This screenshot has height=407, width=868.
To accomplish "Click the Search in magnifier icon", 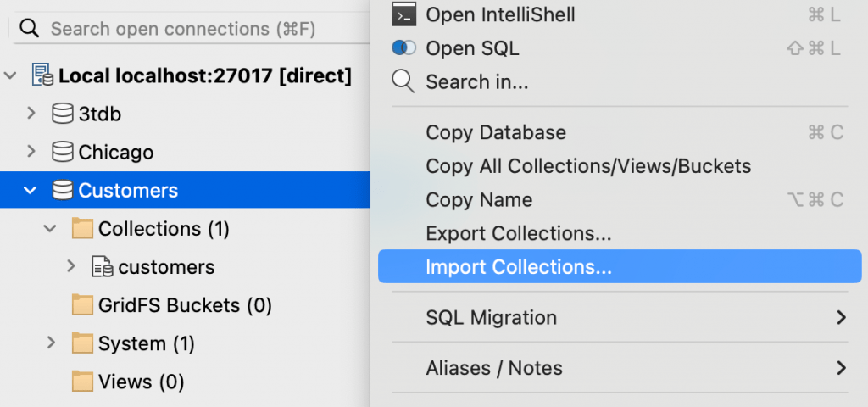I will [x=403, y=82].
